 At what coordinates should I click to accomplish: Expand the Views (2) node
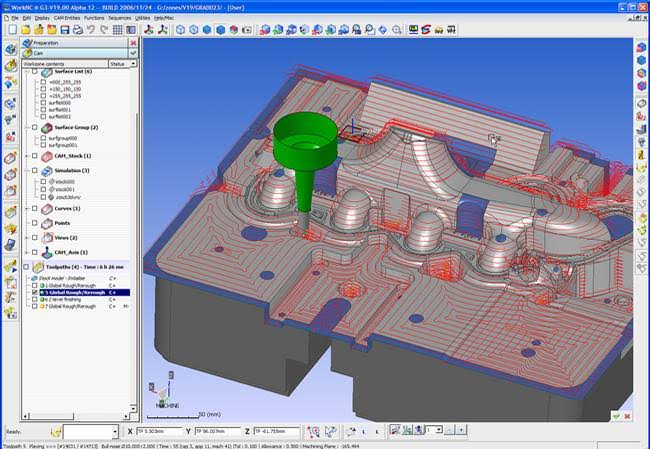click(x=27, y=238)
